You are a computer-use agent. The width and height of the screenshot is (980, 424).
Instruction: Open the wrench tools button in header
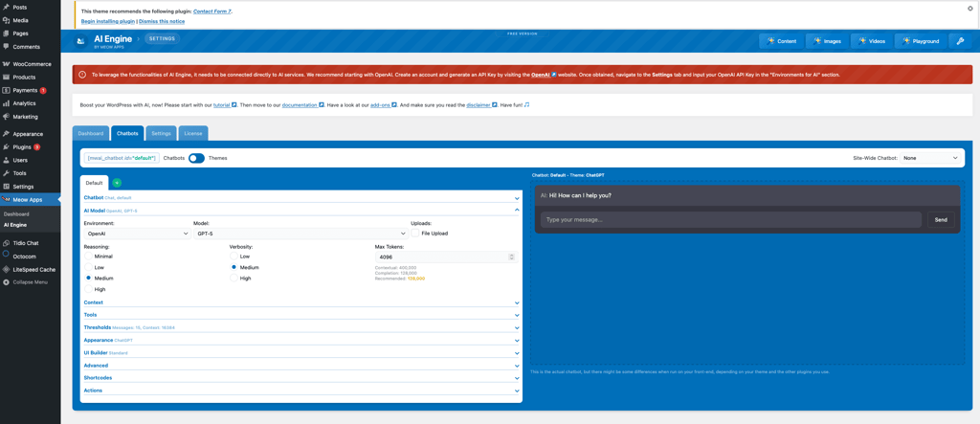[960, 41]
